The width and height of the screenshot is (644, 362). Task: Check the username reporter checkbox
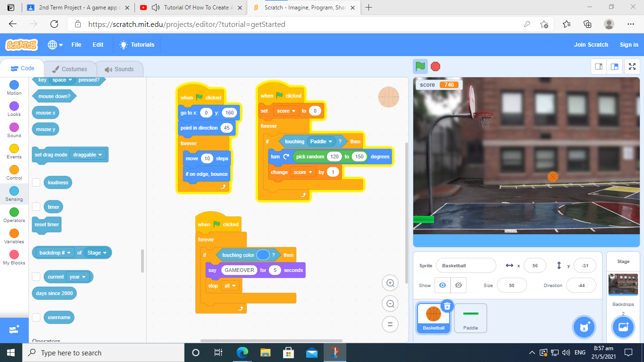[36, 317]
